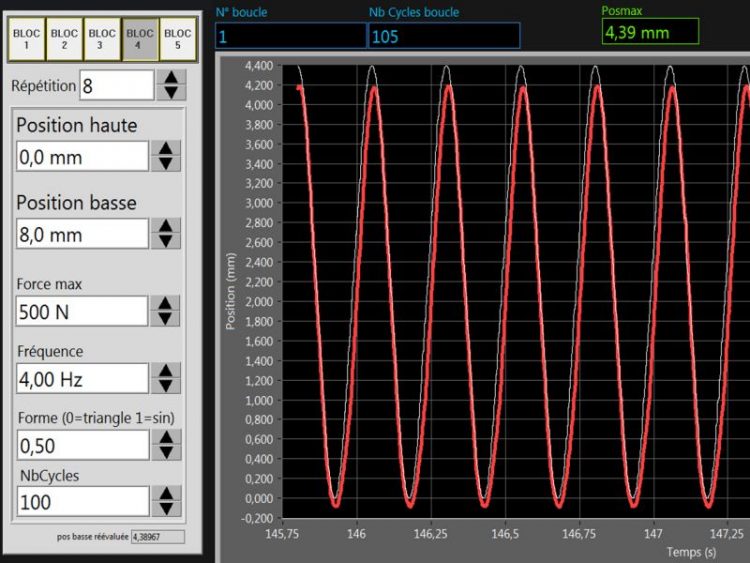Select the BLOC 4 tab
The image size is (750, 563).
[140, 39]
